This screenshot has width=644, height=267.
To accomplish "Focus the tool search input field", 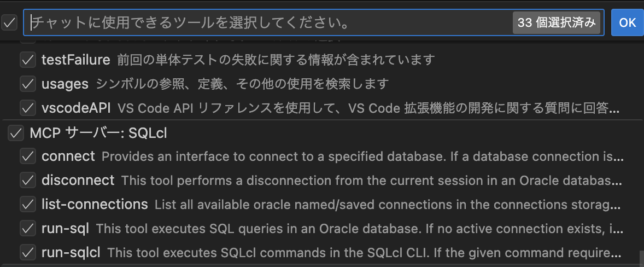I will [268, 23].
